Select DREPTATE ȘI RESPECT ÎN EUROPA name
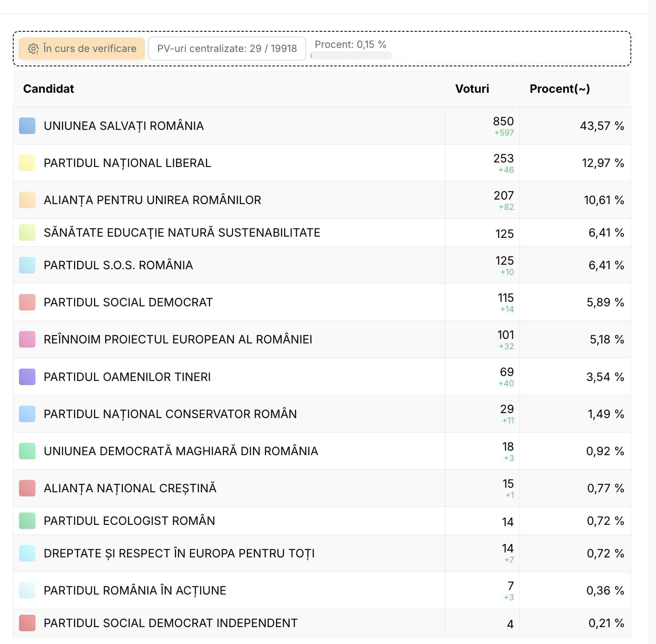 [x=179, y=553]
